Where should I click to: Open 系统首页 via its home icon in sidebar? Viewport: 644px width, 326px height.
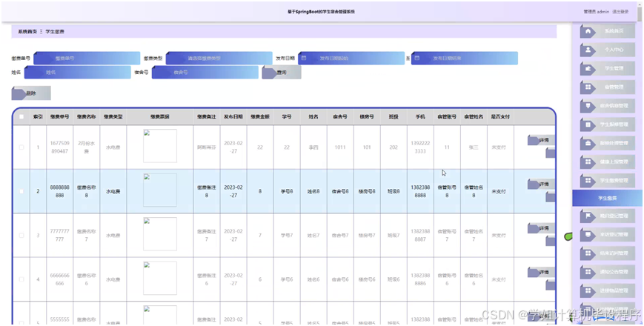pyautogui.click(x=588, y=31)
